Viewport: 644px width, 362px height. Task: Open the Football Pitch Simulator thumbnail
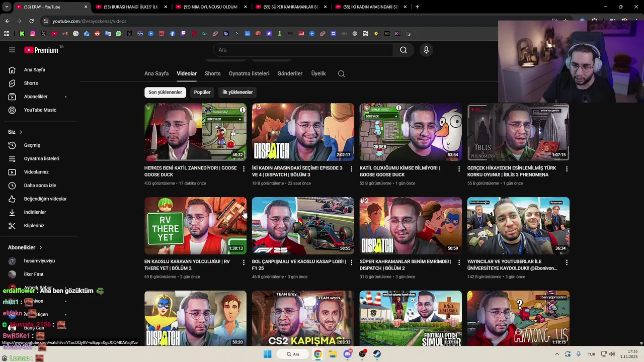coord(411,318)
